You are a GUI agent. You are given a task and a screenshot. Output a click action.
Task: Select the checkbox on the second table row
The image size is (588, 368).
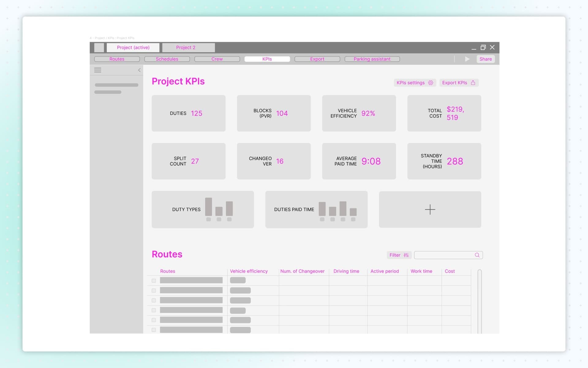153,290
